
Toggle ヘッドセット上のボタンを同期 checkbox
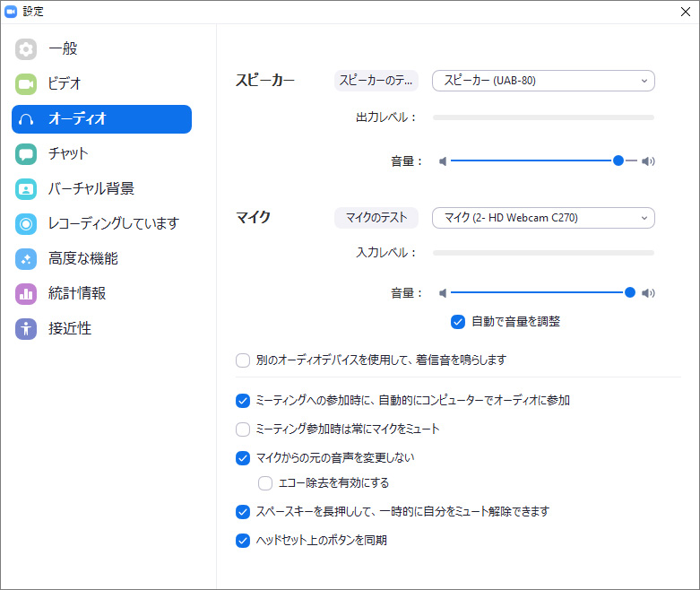point(243,541)
